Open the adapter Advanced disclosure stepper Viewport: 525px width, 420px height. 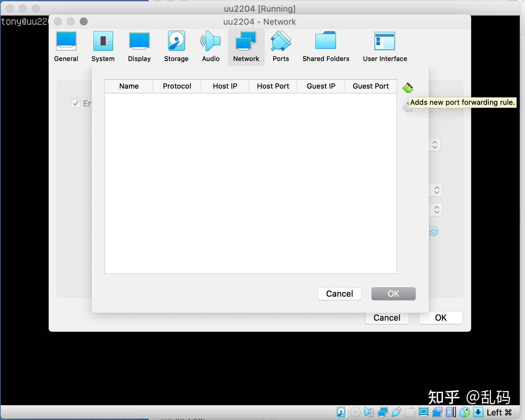coord(435,145)
